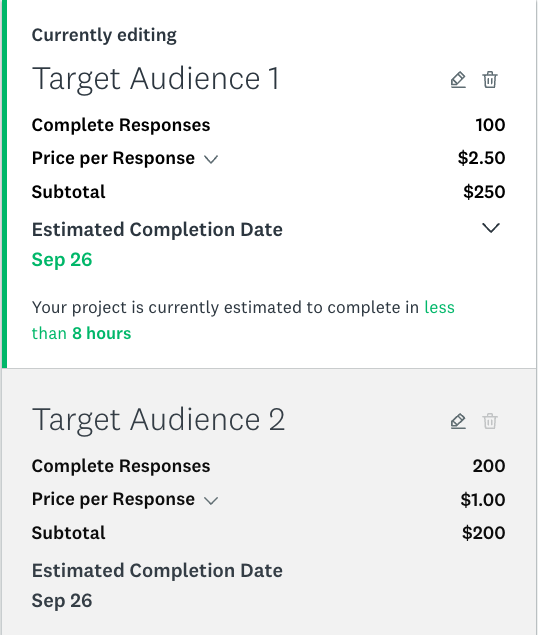Select the Target Audience 2 title
Screen dimensions: 538x635
tap(158, 420)
